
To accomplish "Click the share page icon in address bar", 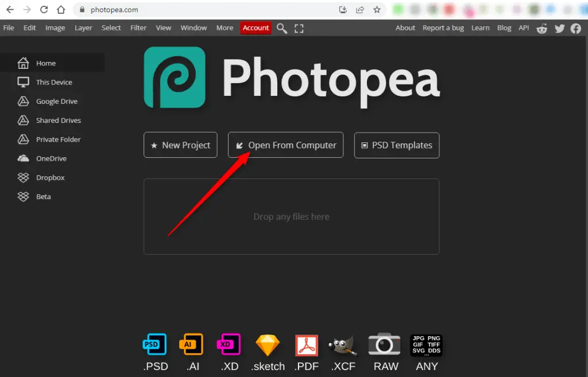I will pos(360,10).
